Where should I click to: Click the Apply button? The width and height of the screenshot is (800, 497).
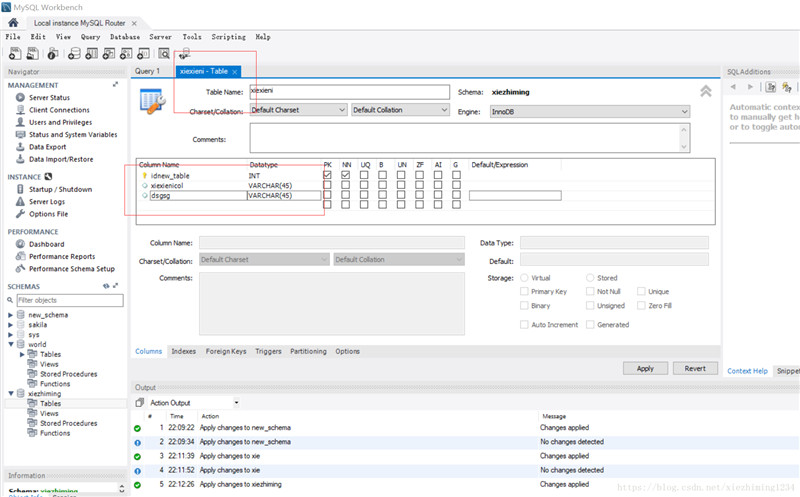coord(645,368)
